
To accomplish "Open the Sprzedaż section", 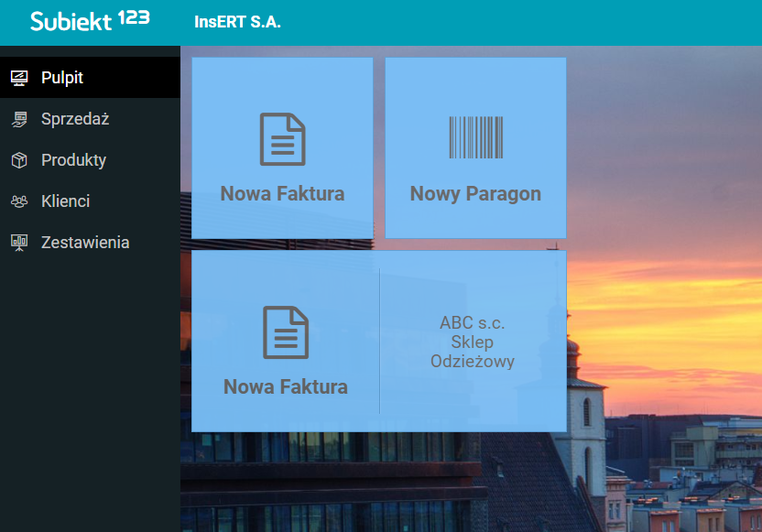I will [x=90, y=119].
